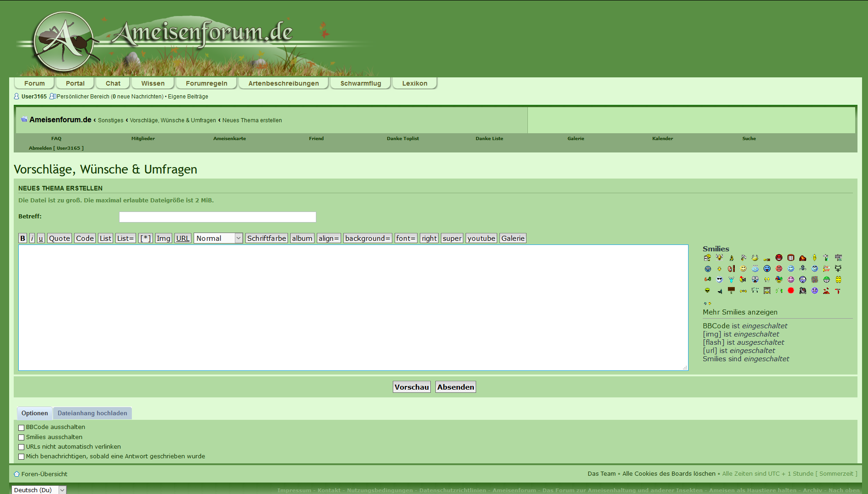Expand Mehr Smilies anzeigen
The width and height of the screenshot is (868, 494).
740,312
